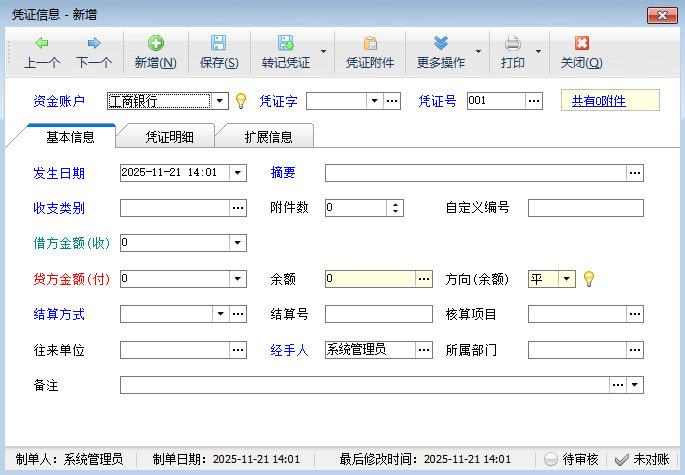Viewport: 685px width, 475px height.
Task: Increase 附件数 with spinner up arrow
Action: coord(396,204)
